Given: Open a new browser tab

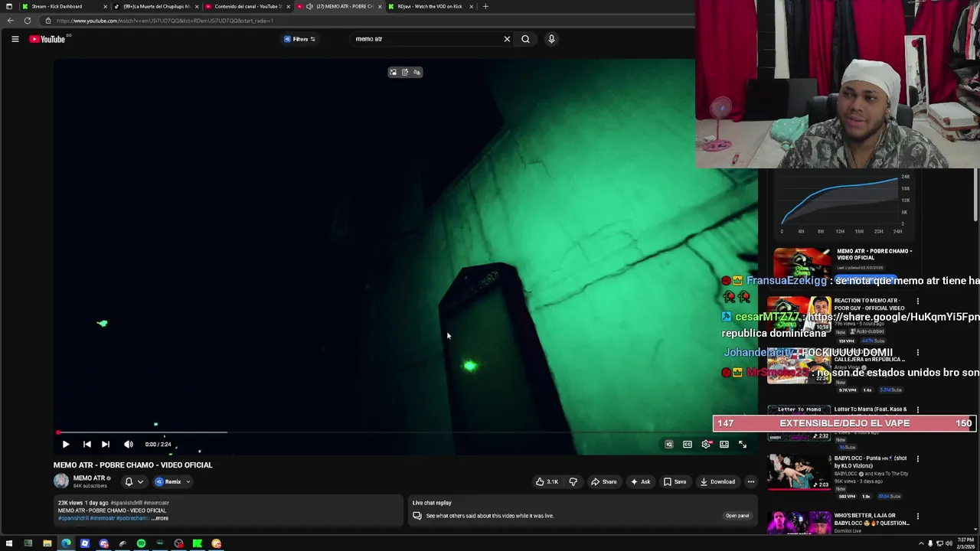Looking at the screenshot, I should click(485, 6).
